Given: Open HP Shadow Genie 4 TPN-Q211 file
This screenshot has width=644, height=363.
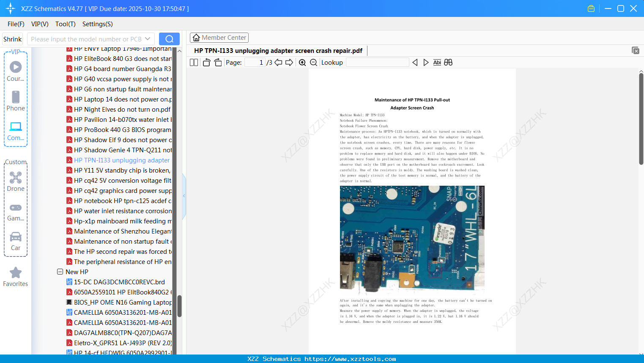Looking at the screenshot, I should [119, 150].
